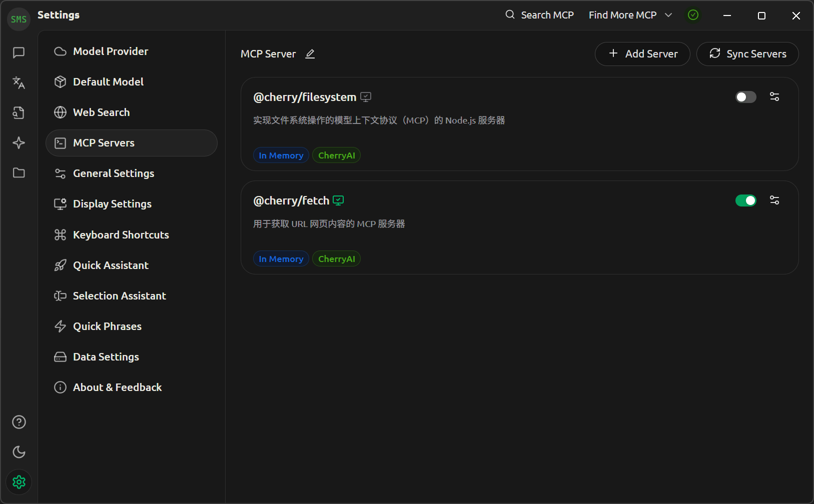The height and width of the screenshot is (504, 814).
Task: Click the help question mark icon
Action: [x=19, y=422]
